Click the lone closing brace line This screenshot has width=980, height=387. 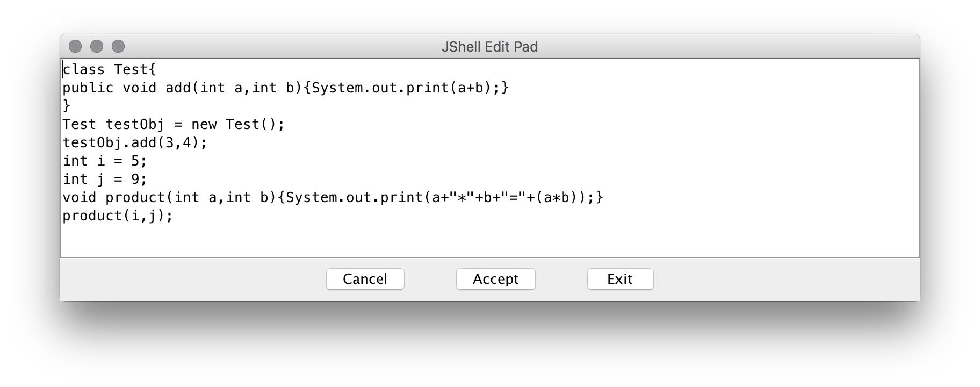point(67,106)
